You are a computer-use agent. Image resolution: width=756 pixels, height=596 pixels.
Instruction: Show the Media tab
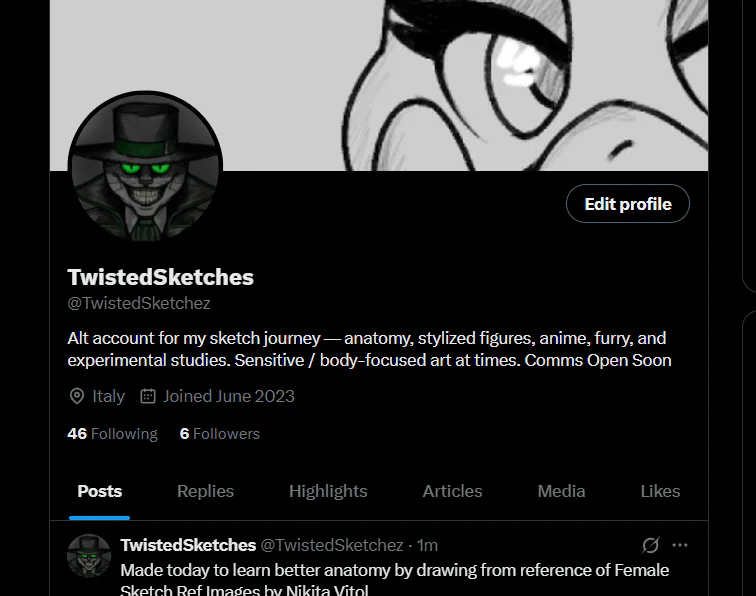pyautogui.click(x=561, y=491)
